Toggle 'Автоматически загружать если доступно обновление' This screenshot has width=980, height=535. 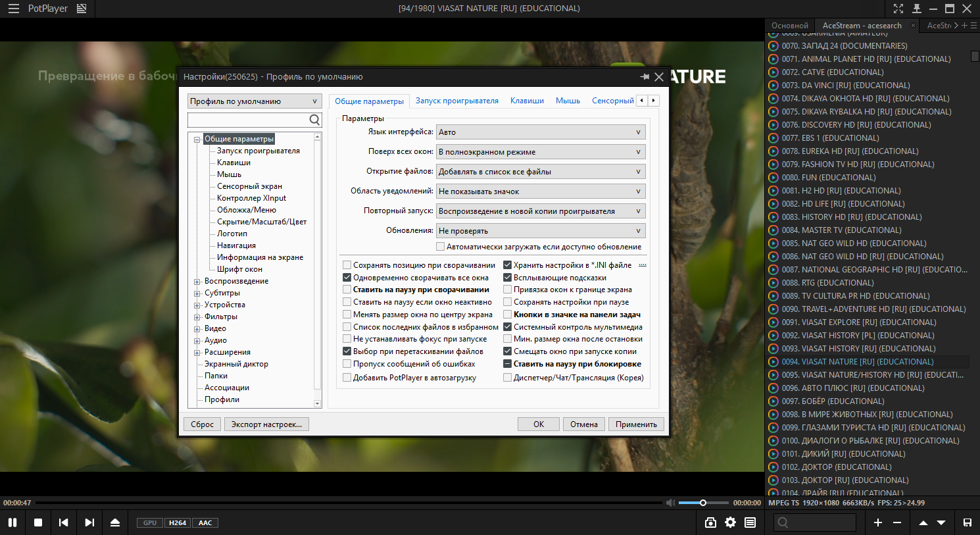click(440, 247)
